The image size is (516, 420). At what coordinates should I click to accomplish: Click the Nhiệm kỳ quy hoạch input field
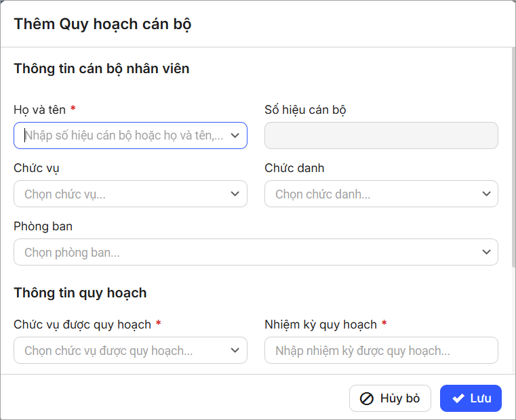381,350
